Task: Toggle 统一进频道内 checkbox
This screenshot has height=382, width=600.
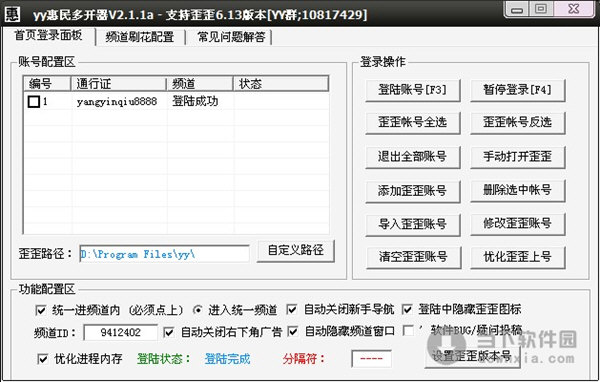Action: 41,310
